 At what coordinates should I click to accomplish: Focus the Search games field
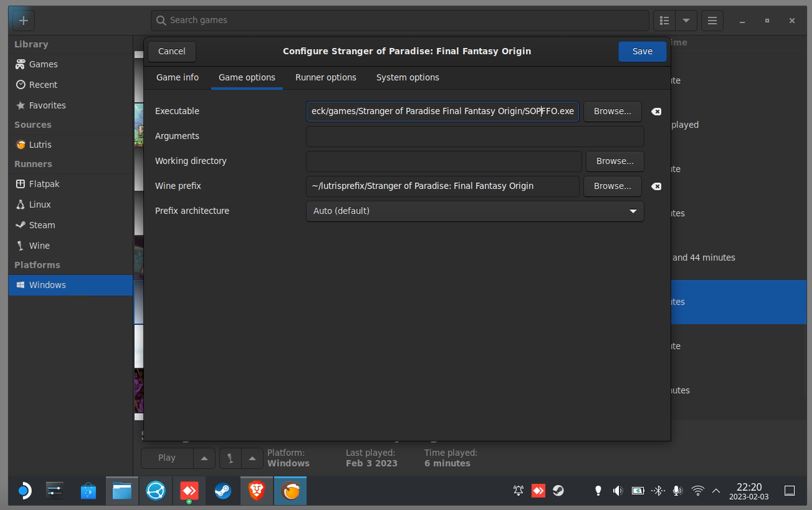tap(400, 20)
